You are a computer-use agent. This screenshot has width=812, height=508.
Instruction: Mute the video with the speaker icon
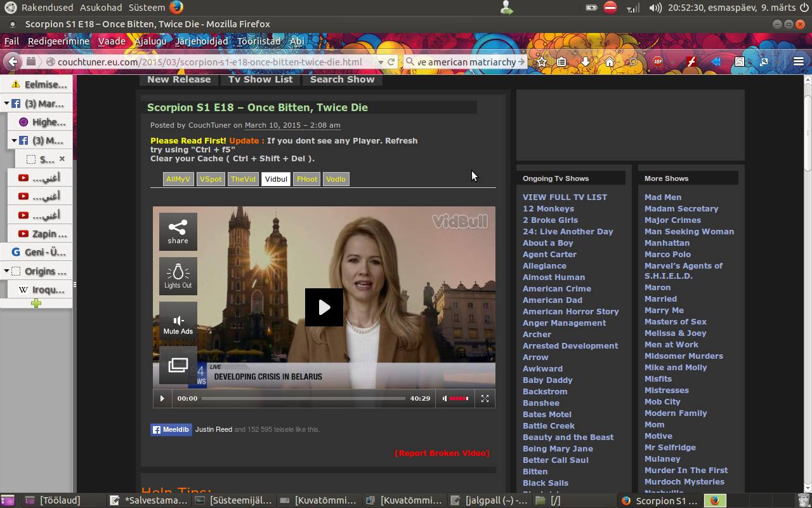[x=445, y=398]
